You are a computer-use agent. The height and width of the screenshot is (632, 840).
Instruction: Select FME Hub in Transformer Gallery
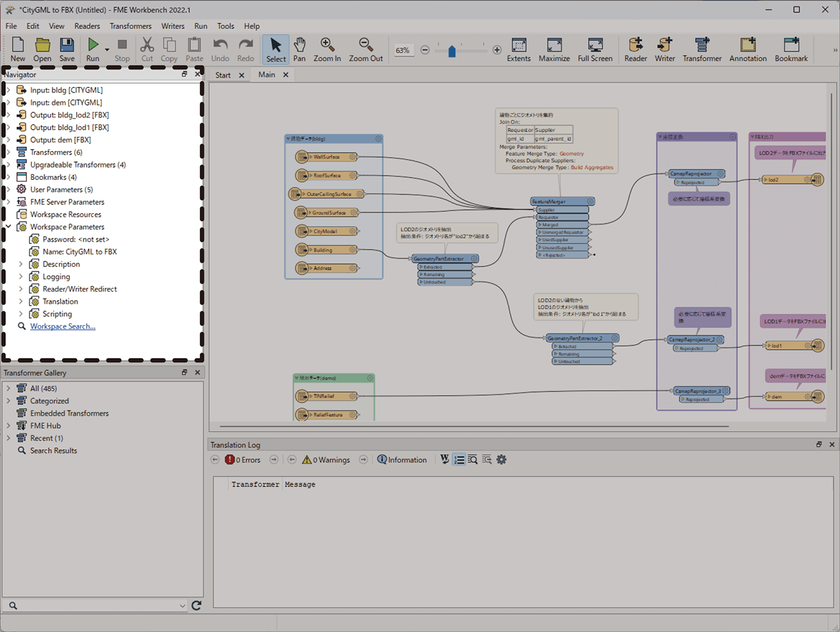pos(46,426)
